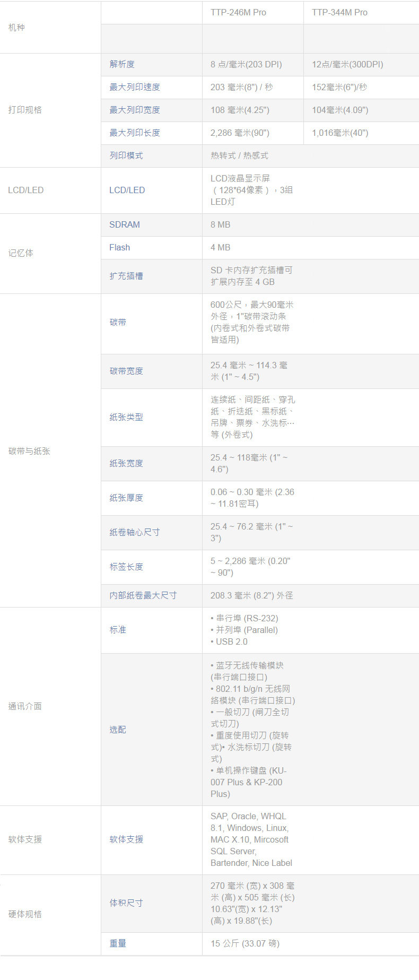Viewport: 419px width, 980px height.
Task: Click the 104毫米(4.09") value
Action: pyautogui.click(x=340, y=110)
